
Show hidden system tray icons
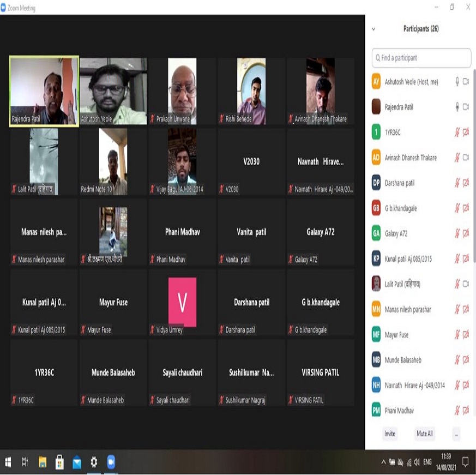[x=383, y=462]
